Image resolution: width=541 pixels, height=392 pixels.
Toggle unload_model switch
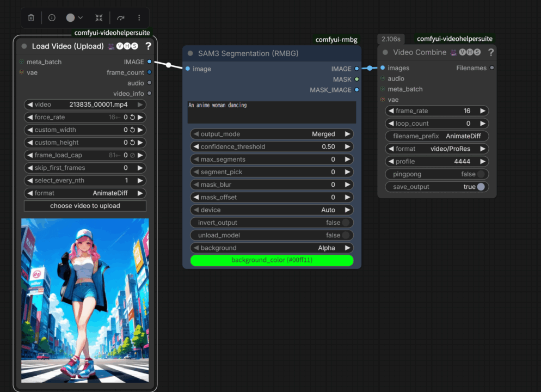click(346, 235)
